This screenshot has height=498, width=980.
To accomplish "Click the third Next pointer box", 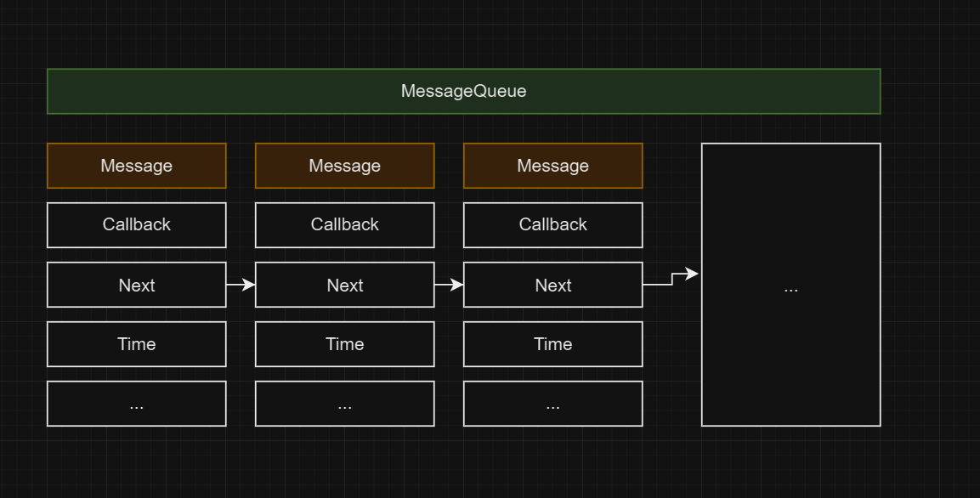I will pyautogui.click(x=552, y=285).
